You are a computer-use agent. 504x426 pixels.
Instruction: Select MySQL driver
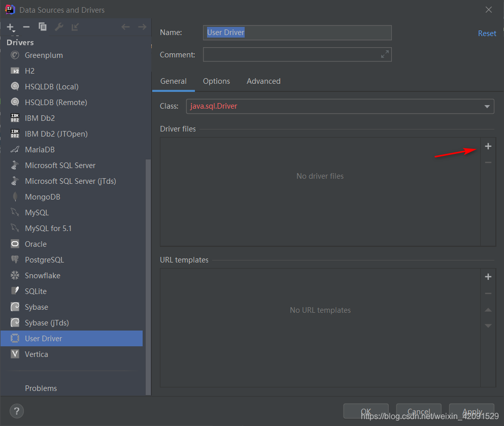tap(72, 213)
